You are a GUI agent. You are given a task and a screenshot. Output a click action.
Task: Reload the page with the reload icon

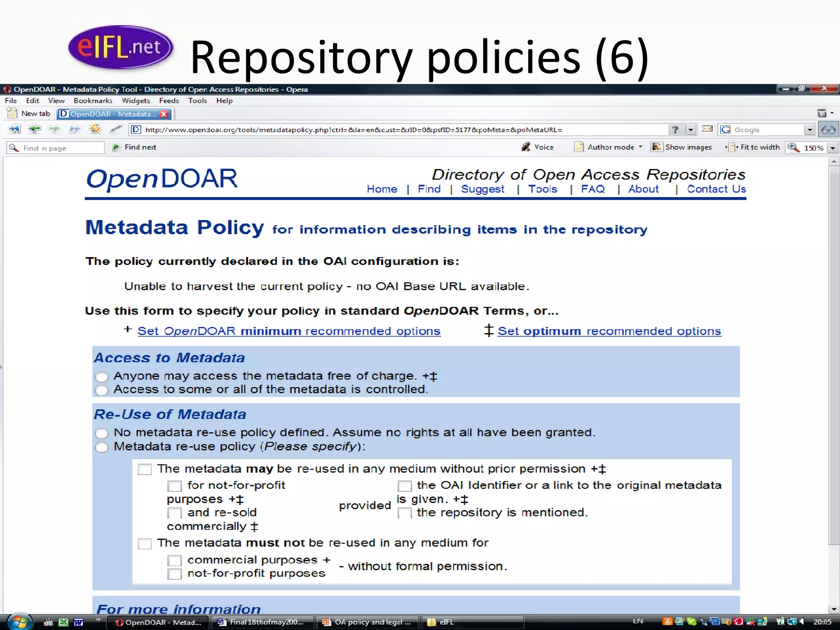point(96,129)
